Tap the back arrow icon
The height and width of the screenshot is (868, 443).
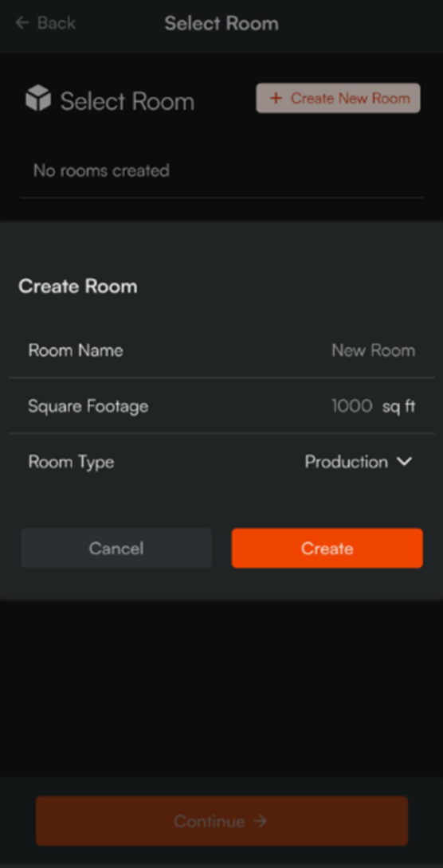[22, 23]
